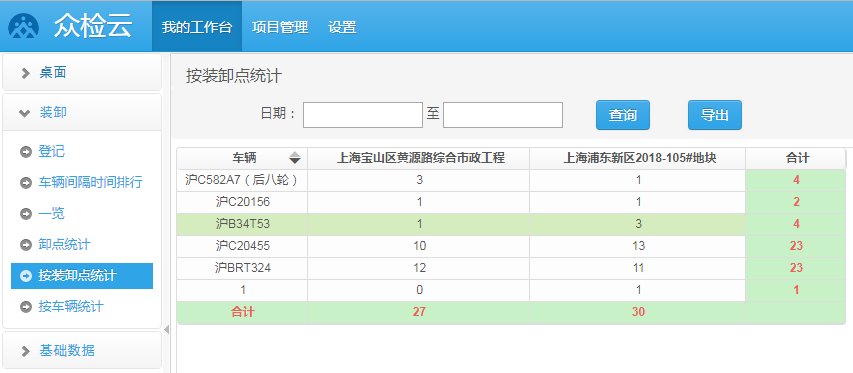Click the 按装卸点统计 page title

234,76
